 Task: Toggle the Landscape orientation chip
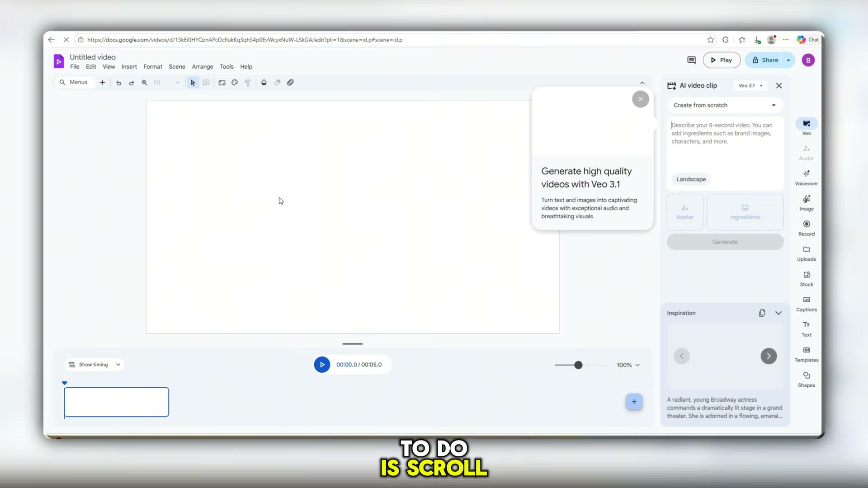[x=691, y=179]
